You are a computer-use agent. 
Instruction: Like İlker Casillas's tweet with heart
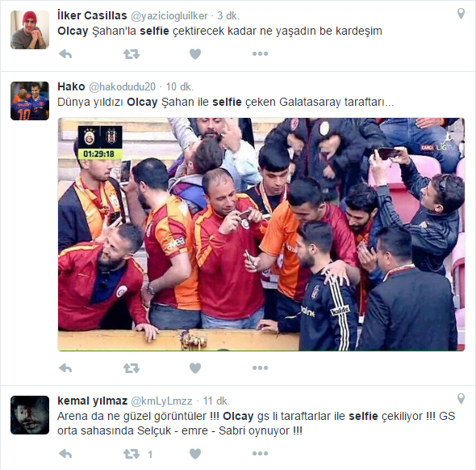click(x=195, y=54)
